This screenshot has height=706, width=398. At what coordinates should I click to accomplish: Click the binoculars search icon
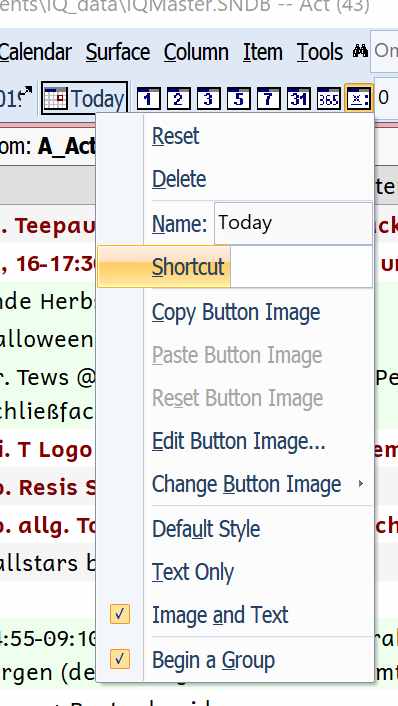tap(360, 51)
